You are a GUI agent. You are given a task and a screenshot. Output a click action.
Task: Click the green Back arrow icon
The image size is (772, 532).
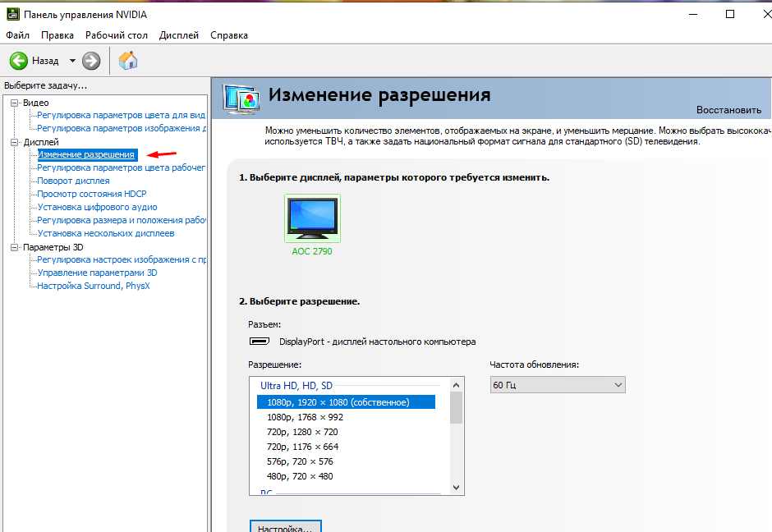pyautogui.click(x=19, y=61)
